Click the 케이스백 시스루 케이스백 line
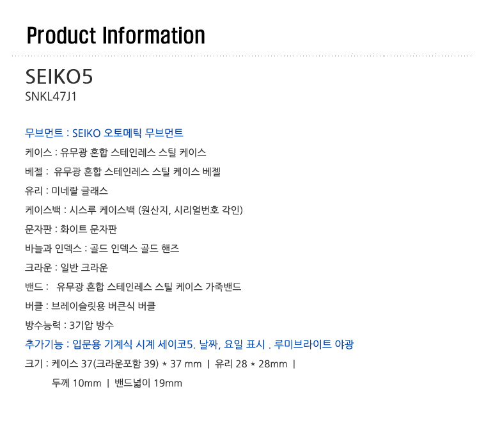486x448 pixels. coord(134,210)
